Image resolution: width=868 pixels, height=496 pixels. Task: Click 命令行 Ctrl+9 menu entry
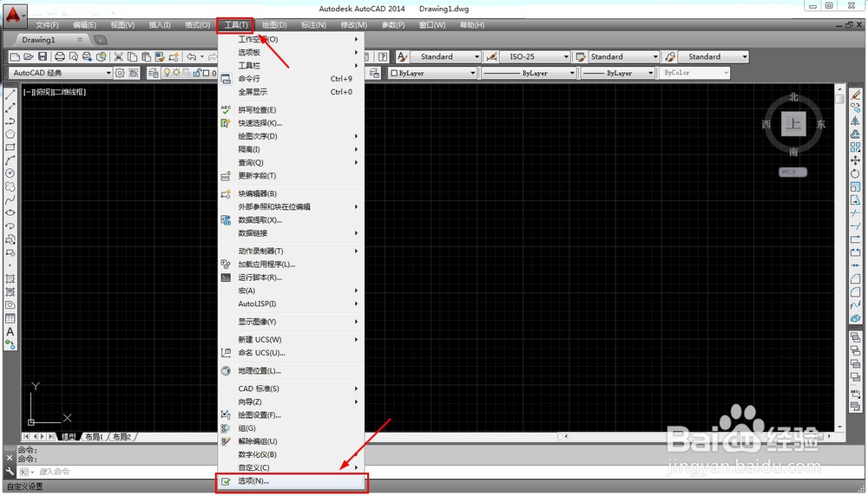[292, 79]
